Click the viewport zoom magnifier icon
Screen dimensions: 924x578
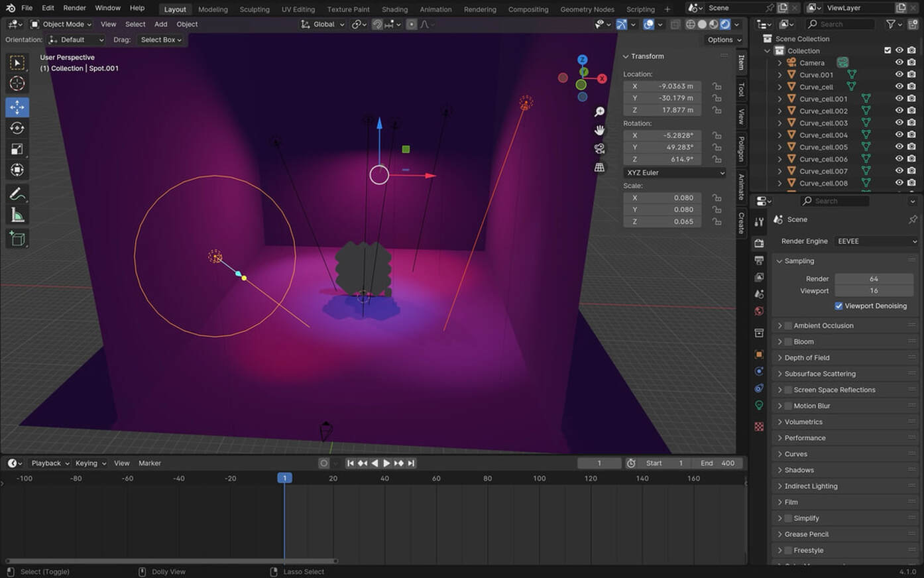tap(599, 111)
